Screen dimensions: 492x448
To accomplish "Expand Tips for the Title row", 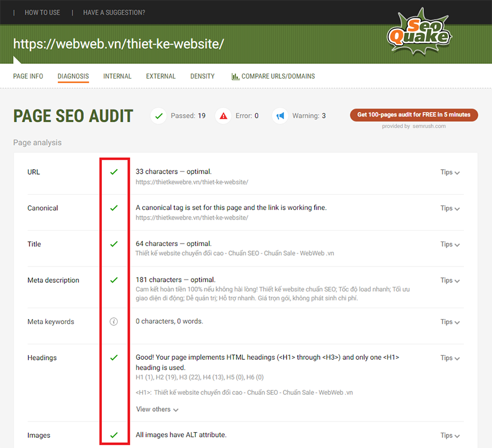I will pos(450,244).
